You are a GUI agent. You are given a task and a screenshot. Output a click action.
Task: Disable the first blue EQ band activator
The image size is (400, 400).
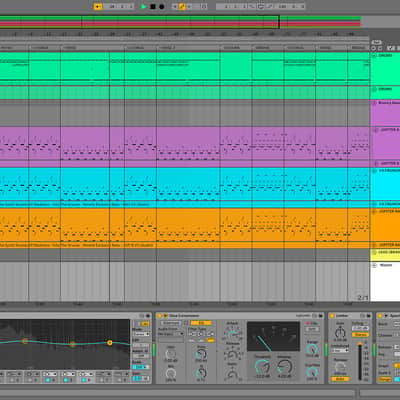click(x=48, y=380)
